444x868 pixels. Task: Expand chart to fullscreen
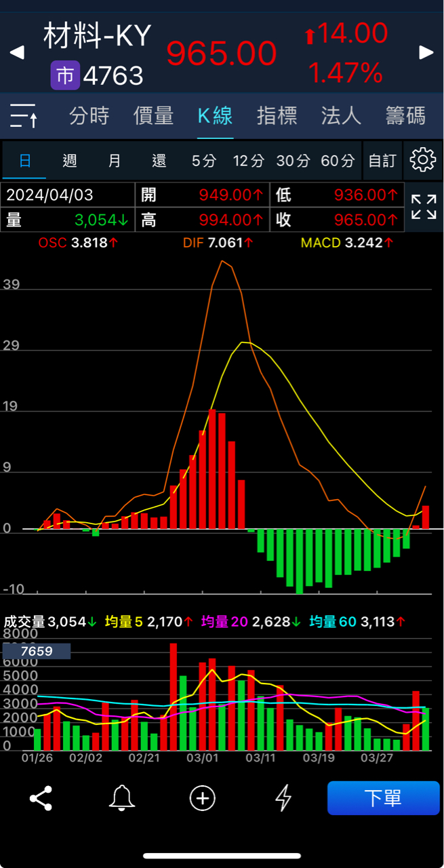point(424,207)
